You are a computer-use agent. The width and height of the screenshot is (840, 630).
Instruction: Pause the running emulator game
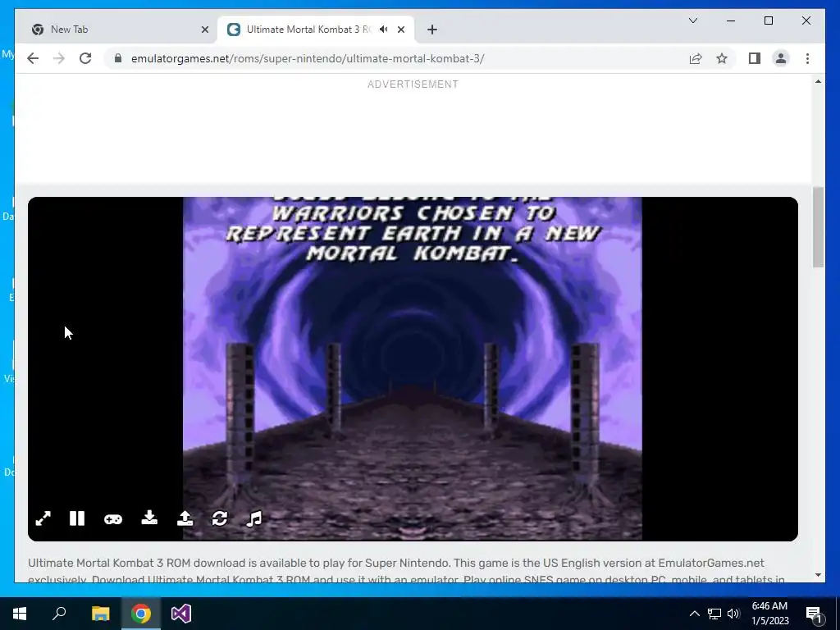pos(77,518)
